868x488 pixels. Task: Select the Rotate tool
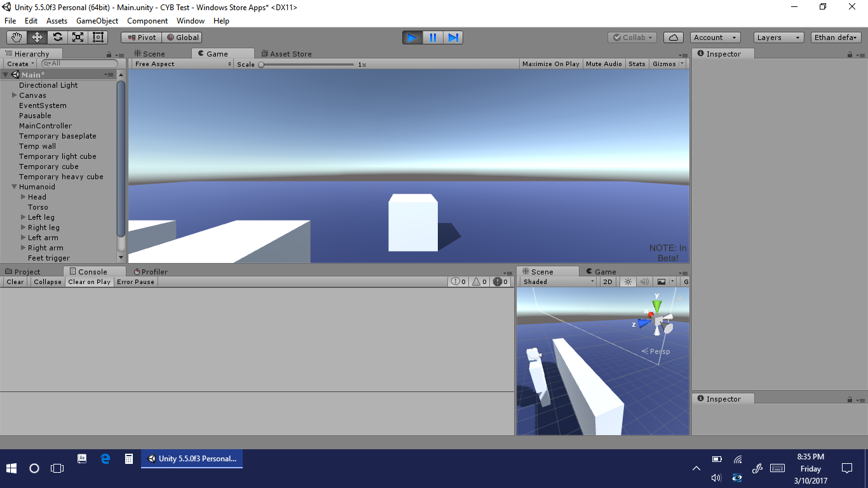click(57, 37)
